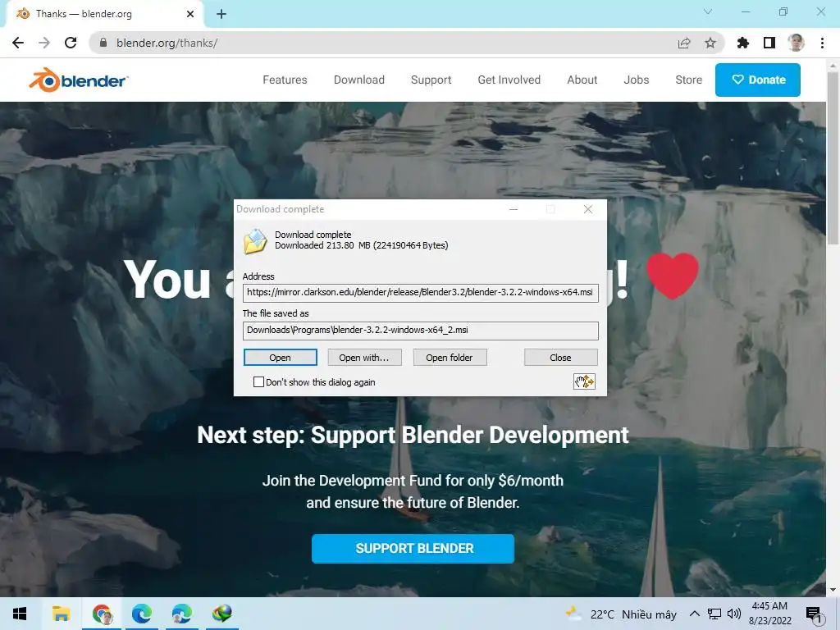This screenshot has width=840, height=630.
Task: Click the 'Downloaded 213.80 MB' text
Action: tap(362, 245)
